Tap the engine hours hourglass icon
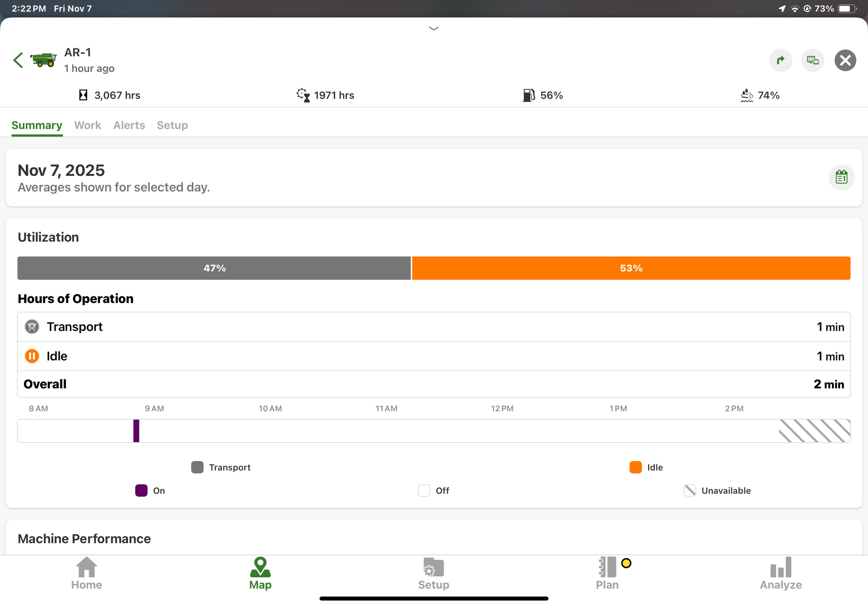 [83, 95]
